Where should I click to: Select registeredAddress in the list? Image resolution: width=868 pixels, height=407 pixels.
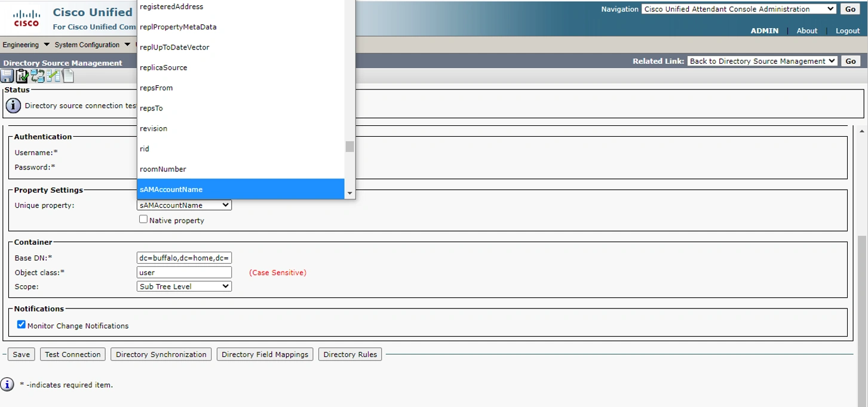[241, 7]
